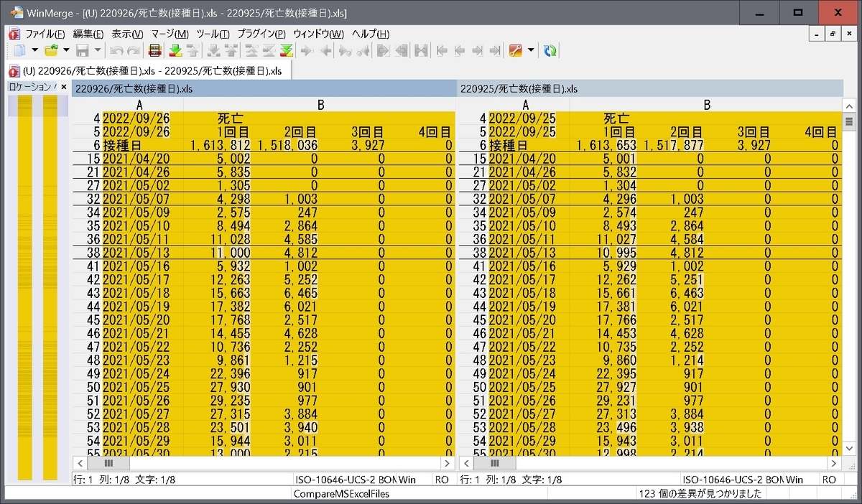Expand the Save icon's dropdown arrow
Screen dimensions: 862x504
click(98, 50)
